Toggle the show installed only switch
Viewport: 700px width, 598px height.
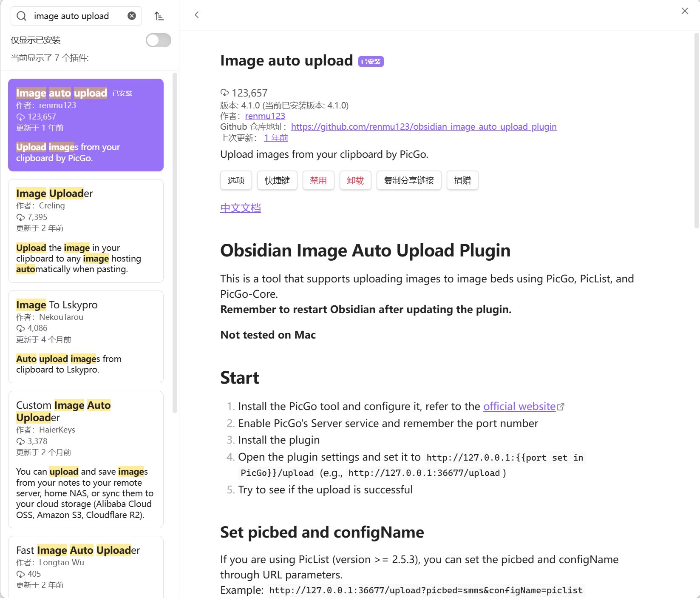click(x=159, y=40)
